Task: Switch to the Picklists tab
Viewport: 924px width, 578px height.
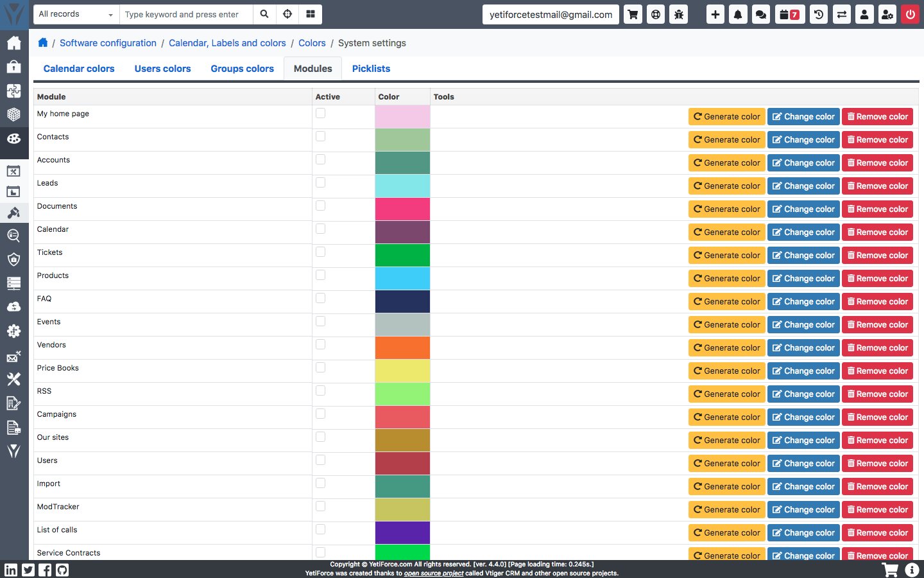Action: [x=371, y=69]
